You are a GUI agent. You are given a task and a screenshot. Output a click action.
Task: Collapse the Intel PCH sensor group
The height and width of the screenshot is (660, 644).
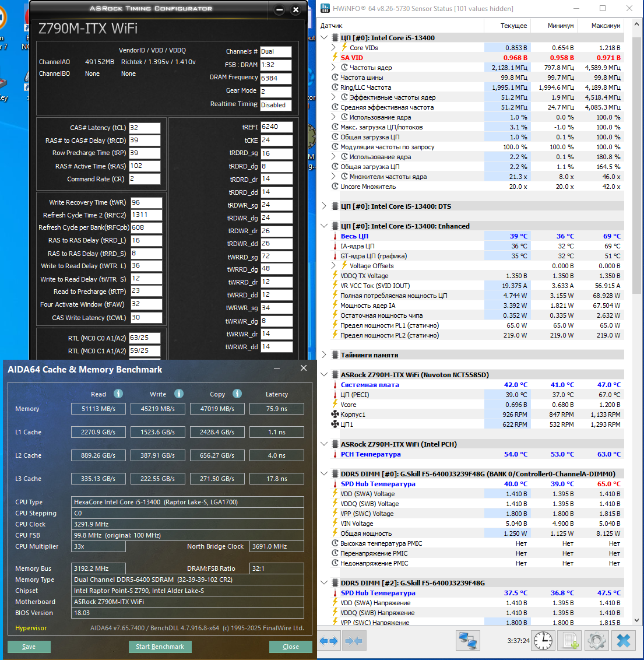click(x=324, y=444)
